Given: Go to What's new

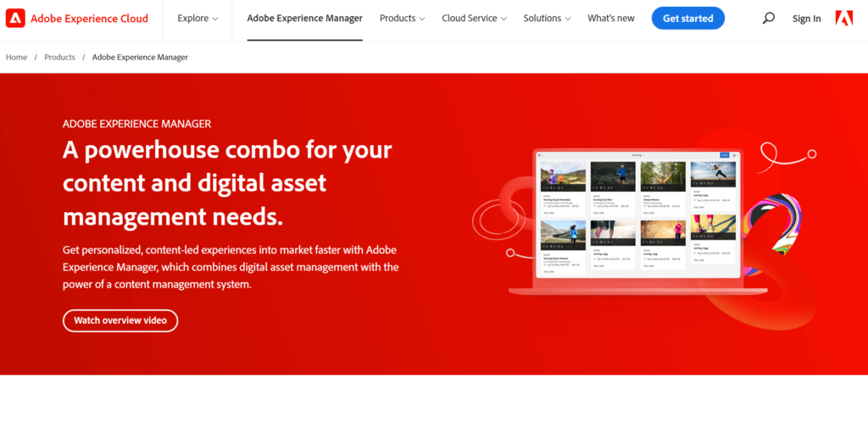Looking at the screenshot, I should click(x=610, y=18).
